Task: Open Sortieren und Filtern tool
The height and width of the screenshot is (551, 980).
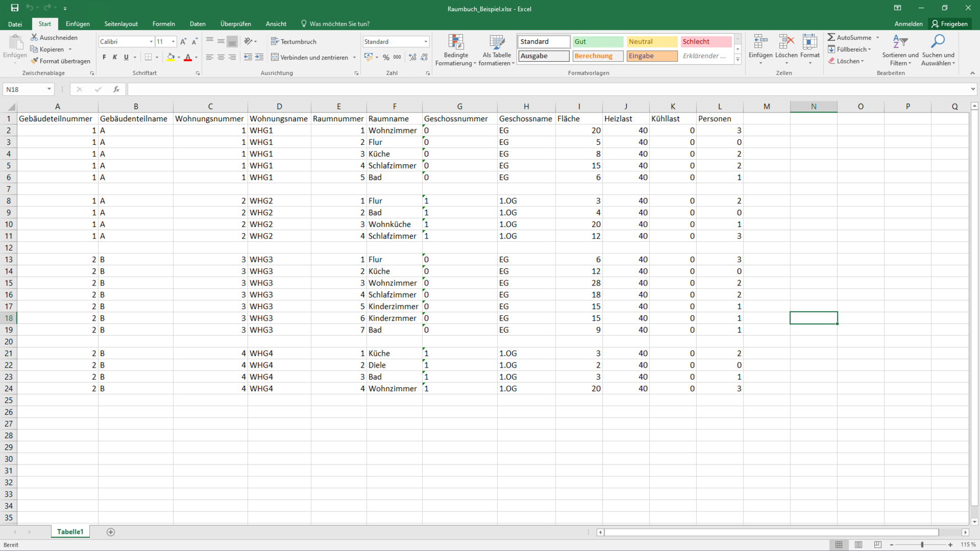Action: 900,50
